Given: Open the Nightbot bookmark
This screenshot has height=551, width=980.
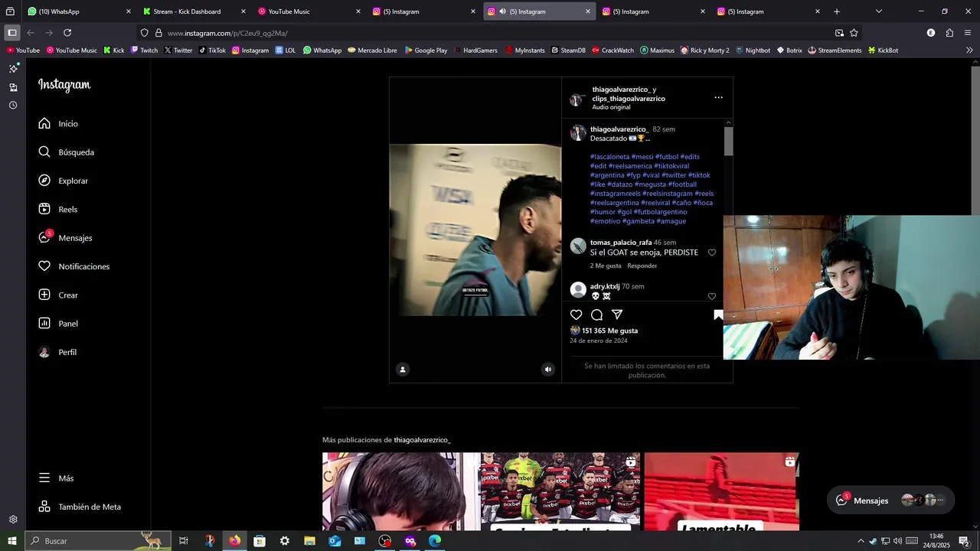Looking at the screenshot, I should (x=753, y=51).
